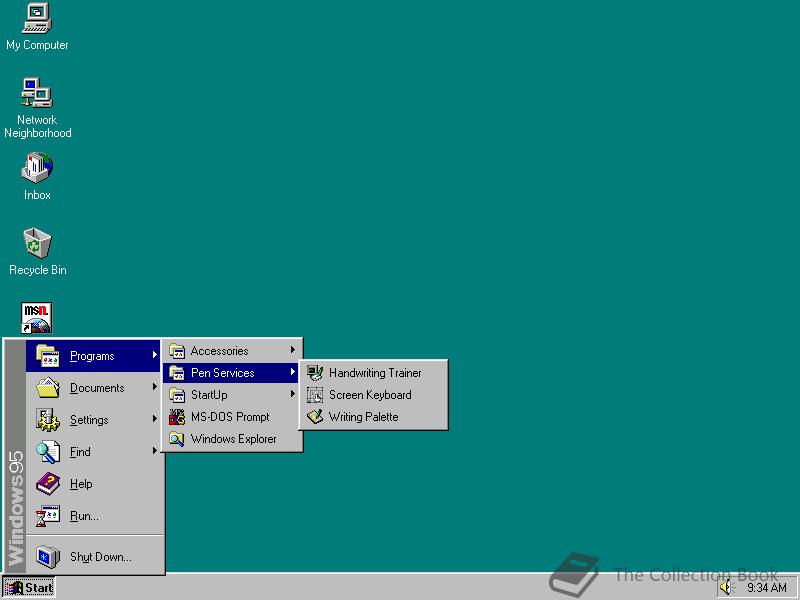Click the 9:34 AM clock
This screenshot has height=600, width=800.
click(767, 588)
